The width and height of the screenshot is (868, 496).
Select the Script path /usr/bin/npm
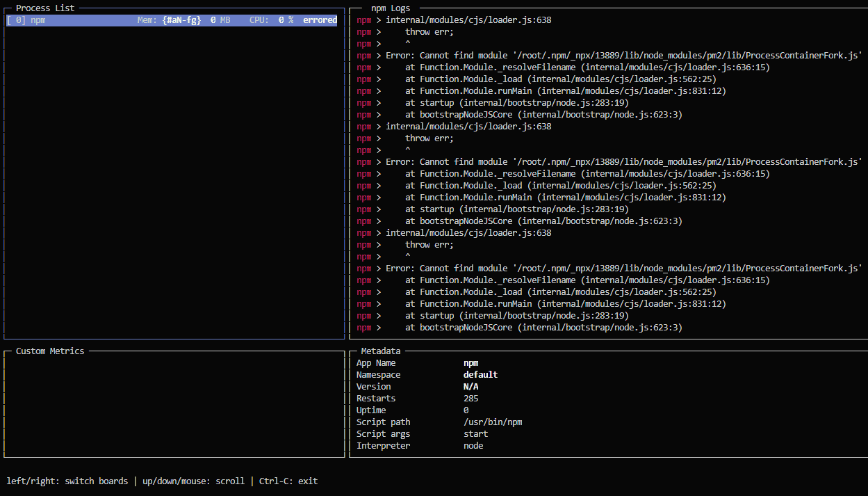pyautogui.click(x=492, y=422)
